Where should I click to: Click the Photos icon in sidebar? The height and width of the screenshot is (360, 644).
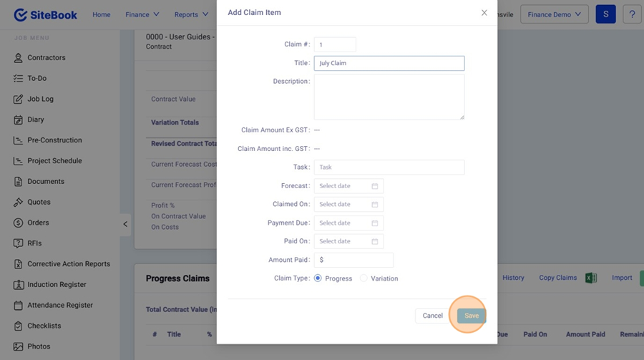click(x=18, y=346)
